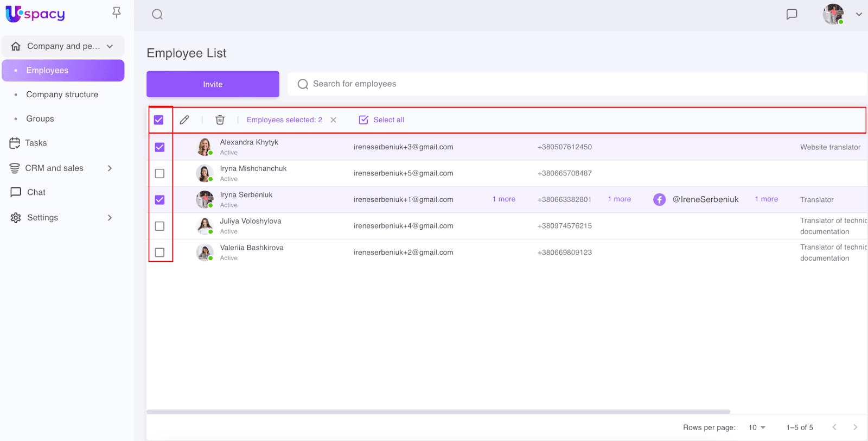This screenshot has width=868, height=441.
Task: Click the horizontal table scrollbar
Action: (x=438, y=412)
